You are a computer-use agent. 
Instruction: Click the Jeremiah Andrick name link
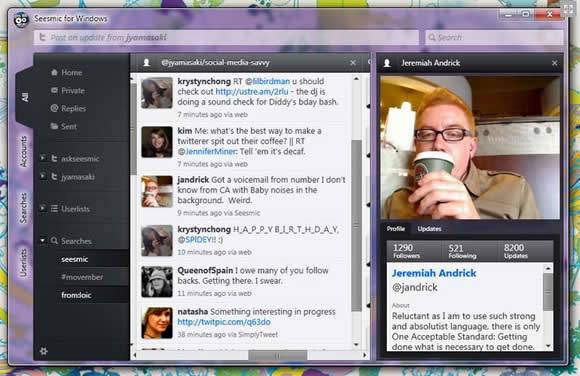pyautogui.click(x=434, y=273)
